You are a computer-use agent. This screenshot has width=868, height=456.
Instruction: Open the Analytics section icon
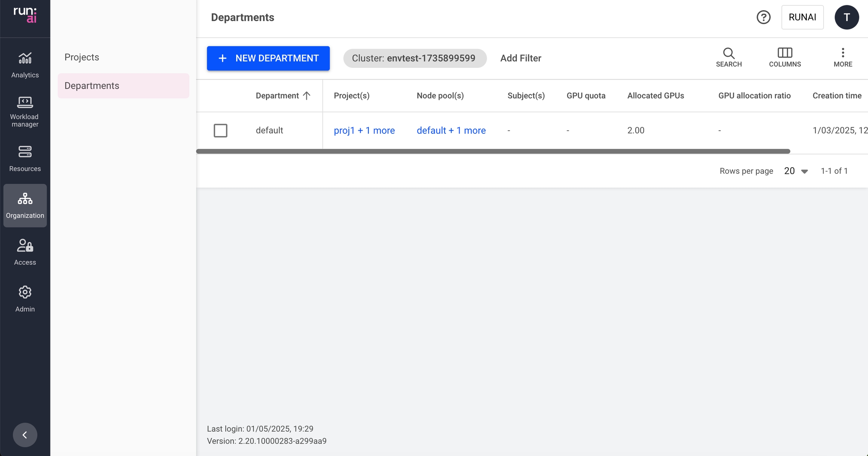pyautogui.click(x=25, y=58)
